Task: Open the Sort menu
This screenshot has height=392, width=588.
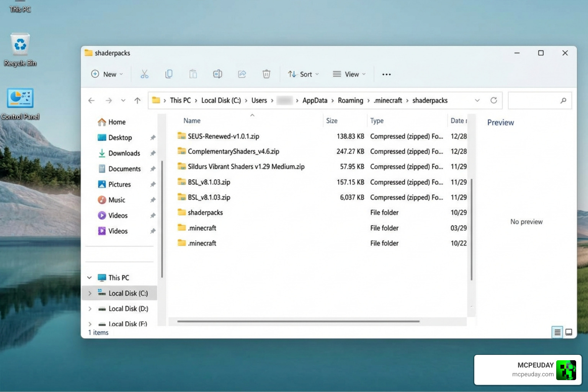Action: [x=303, y=74]
